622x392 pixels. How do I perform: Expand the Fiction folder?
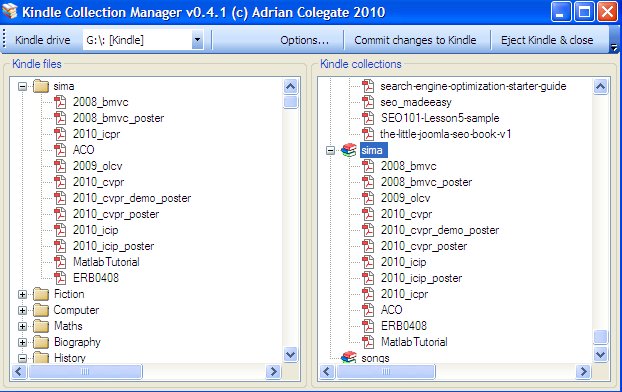(x=23, y=294)
